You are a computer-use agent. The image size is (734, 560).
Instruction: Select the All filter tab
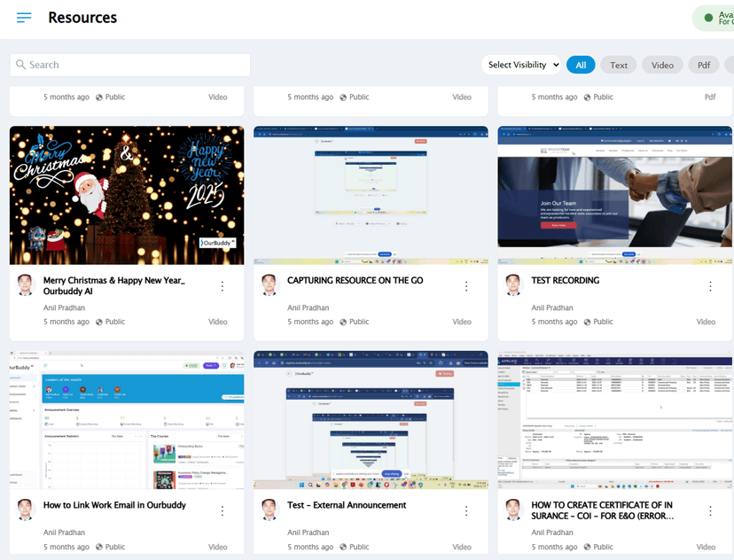click(581, 65)
